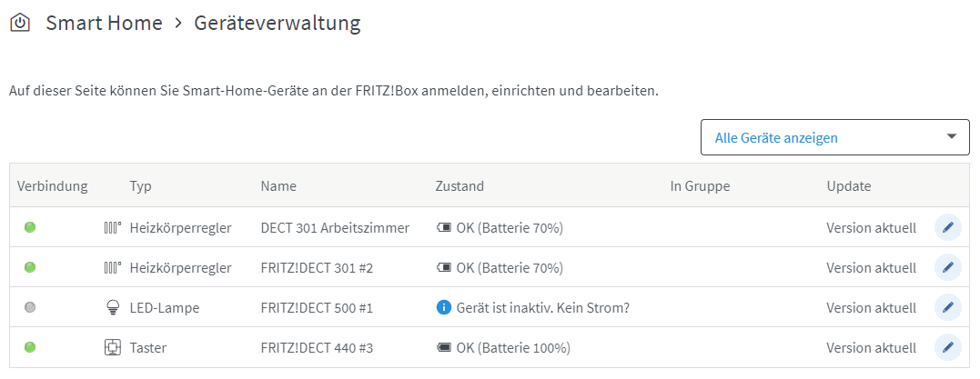Go to Smart Home breadcrumb link
The height and width of the screenshot is (379, 980).
[103, 24]
